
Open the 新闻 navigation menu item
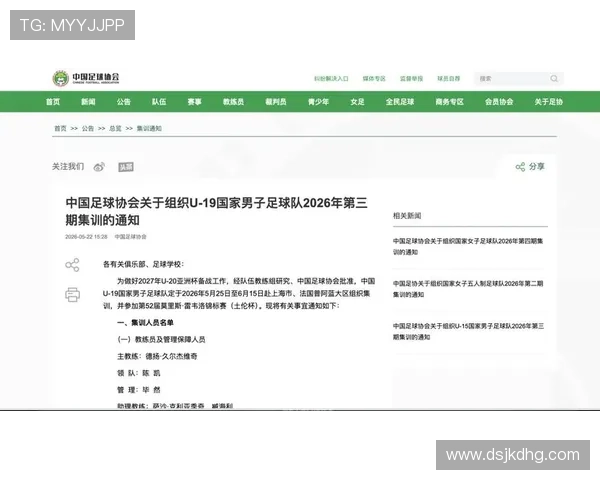(88, 102)
